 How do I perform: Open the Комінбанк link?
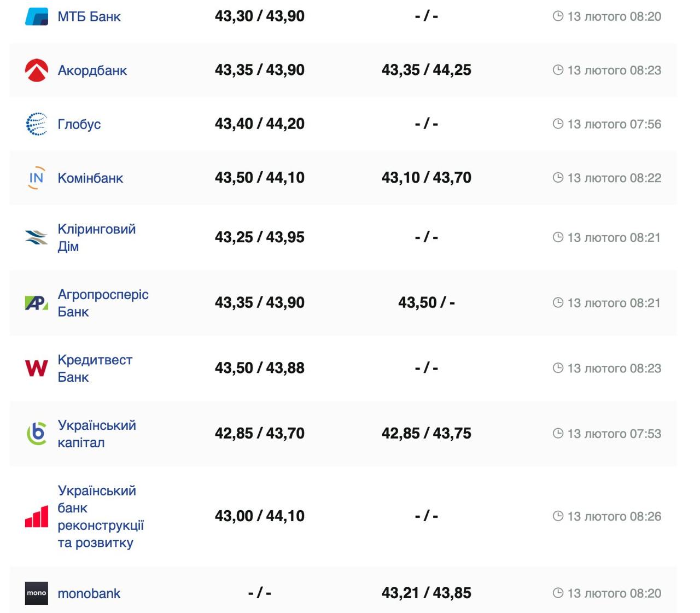91,178
